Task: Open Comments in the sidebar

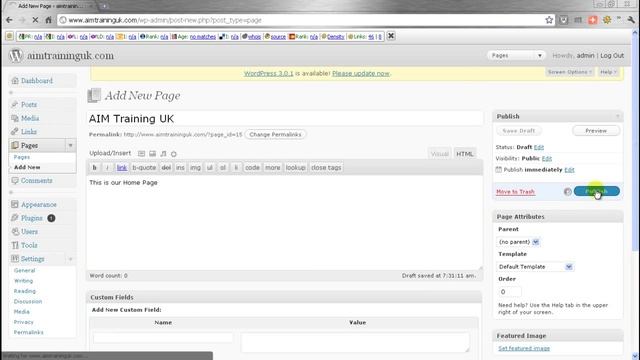Action: point(37,181)
